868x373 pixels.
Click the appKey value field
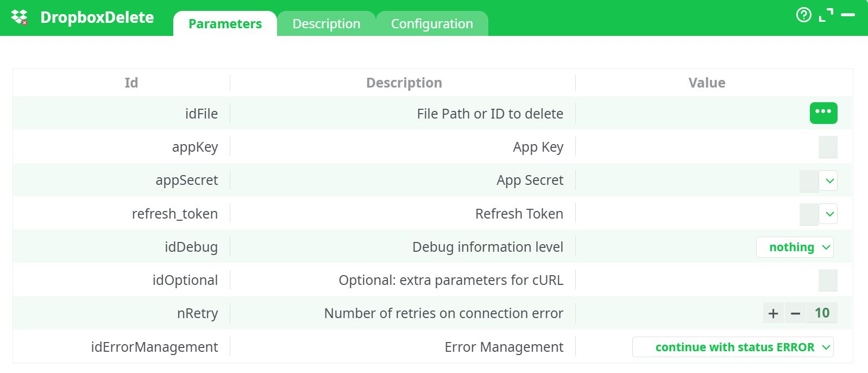(828, 147)
